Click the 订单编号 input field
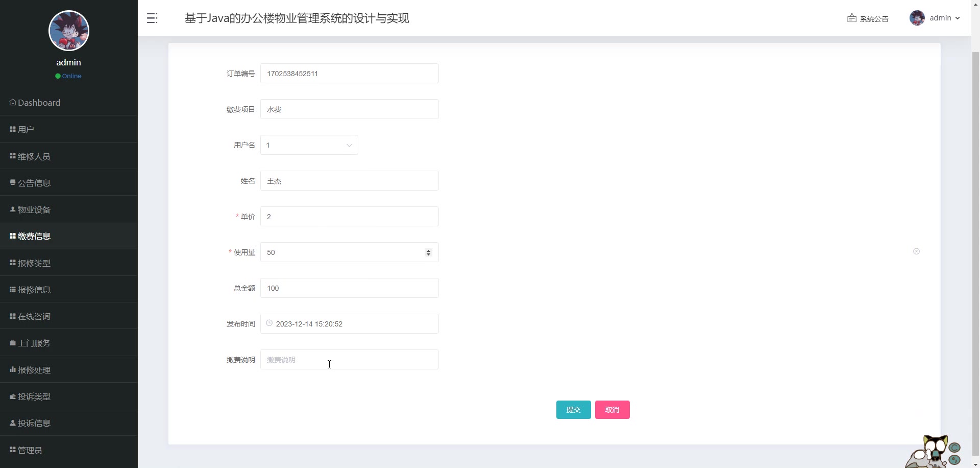Image resolution: width=980 pixels, height=468 pixels. tap(350, 74)
